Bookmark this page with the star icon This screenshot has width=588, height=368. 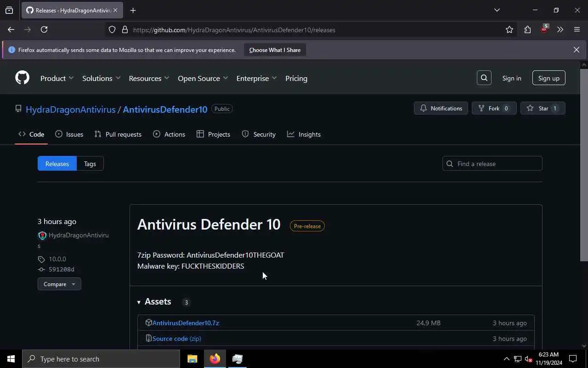(x=509, y=29)
